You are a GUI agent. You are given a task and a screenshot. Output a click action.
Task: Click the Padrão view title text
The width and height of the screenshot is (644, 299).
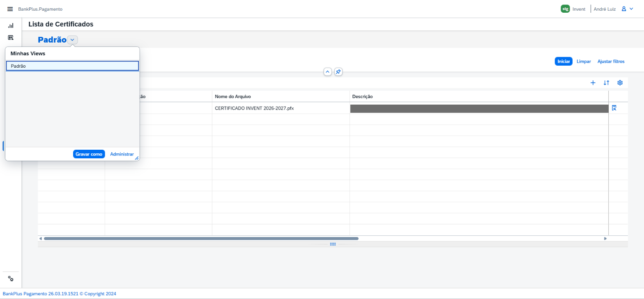pos(52,40)
